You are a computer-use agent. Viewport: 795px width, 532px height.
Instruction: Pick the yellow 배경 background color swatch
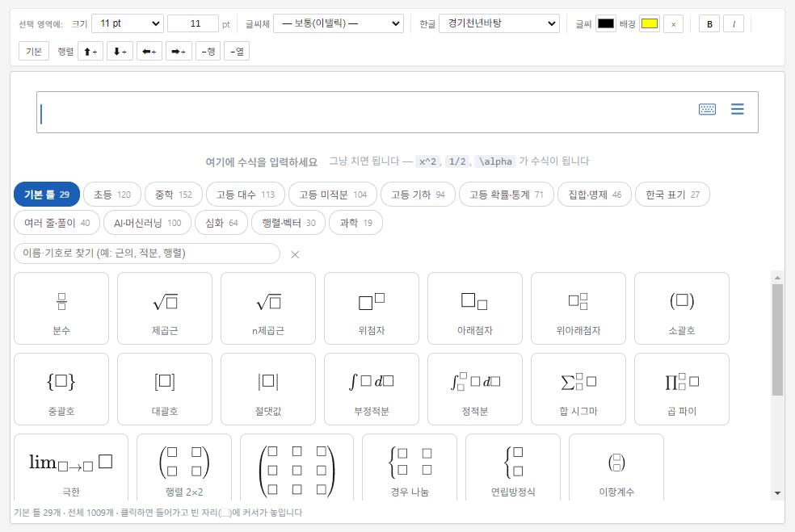(x=650, y=23)
